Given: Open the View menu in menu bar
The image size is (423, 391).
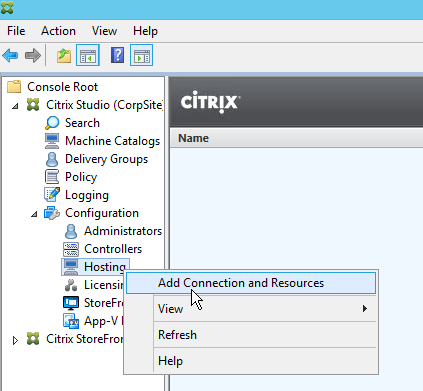Looking at the screenshot, I should [104, 31].
